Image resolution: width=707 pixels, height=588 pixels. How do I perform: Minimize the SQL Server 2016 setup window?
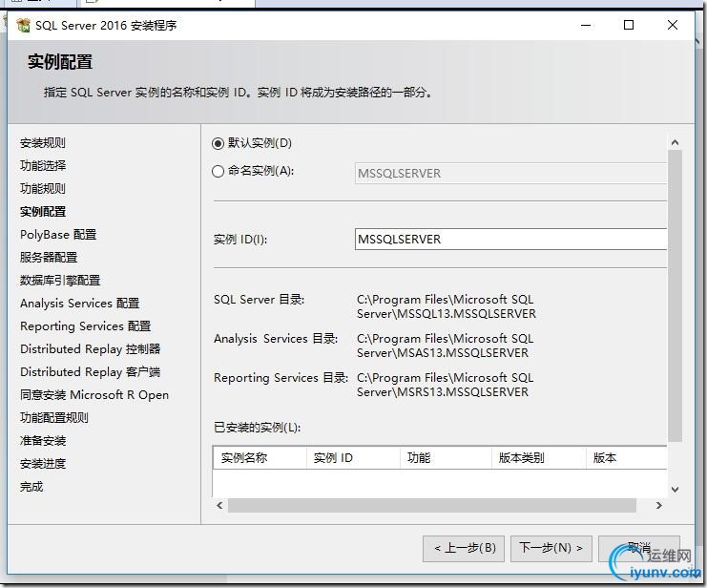point(586,25)
